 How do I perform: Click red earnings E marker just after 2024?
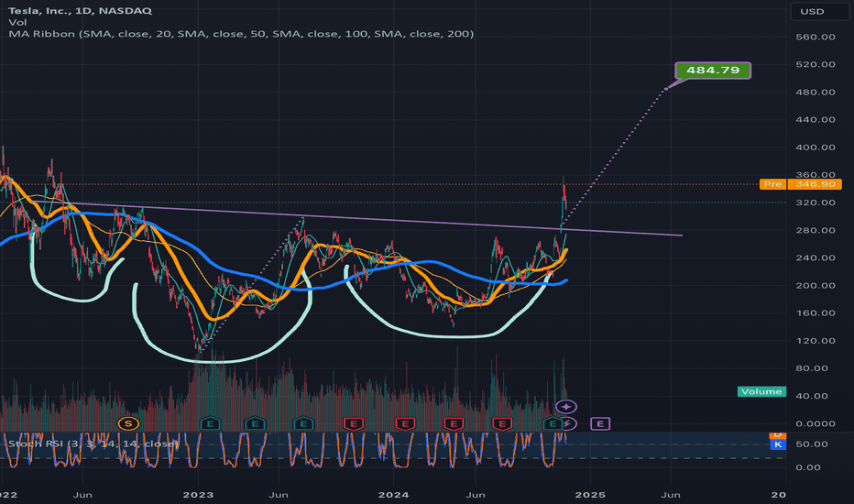(405, 423)
